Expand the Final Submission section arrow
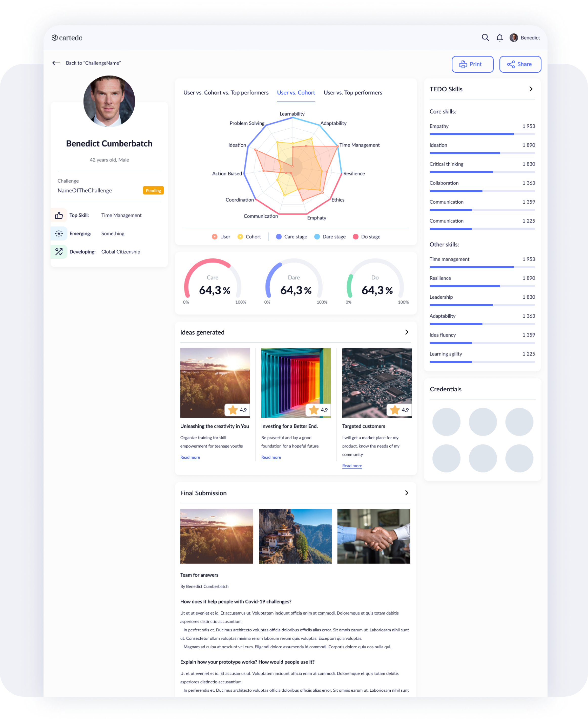 406,493
